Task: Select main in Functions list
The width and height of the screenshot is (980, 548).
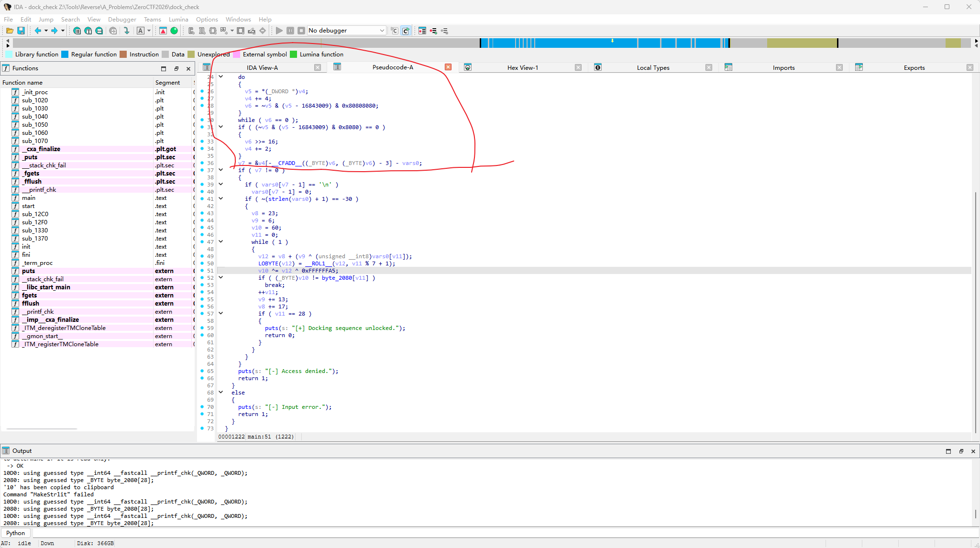Action: pyautogui.click(x=29, y=197)
